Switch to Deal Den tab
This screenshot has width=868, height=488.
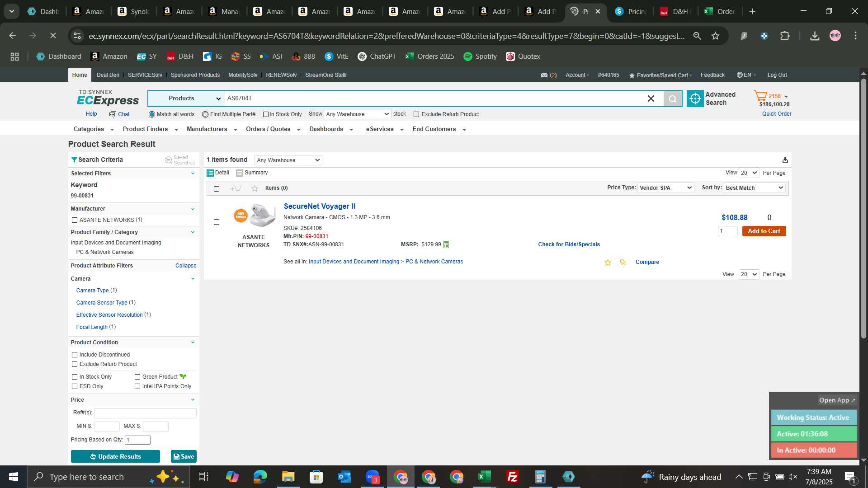pos(108,75)
